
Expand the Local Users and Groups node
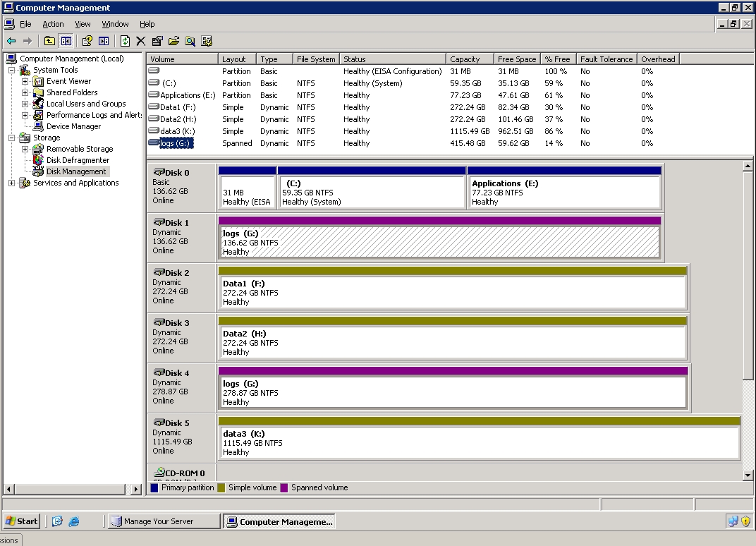click(x=25, y=104)
